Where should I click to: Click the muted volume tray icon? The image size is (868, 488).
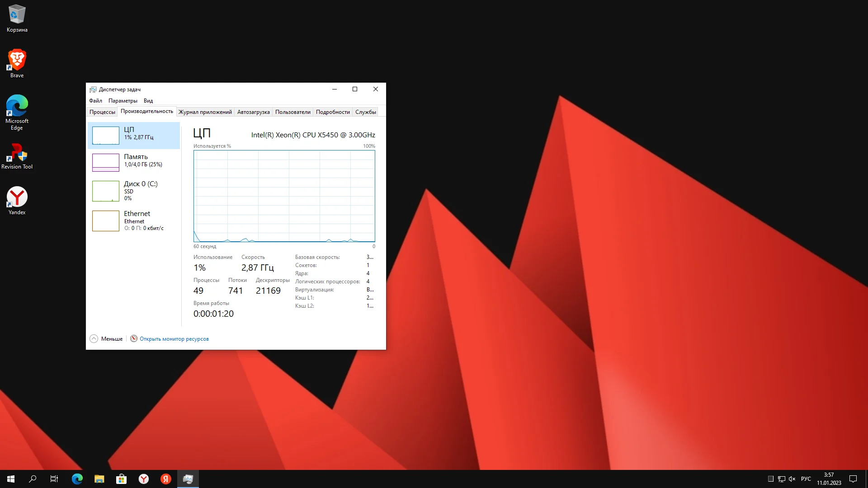[792, 479]
